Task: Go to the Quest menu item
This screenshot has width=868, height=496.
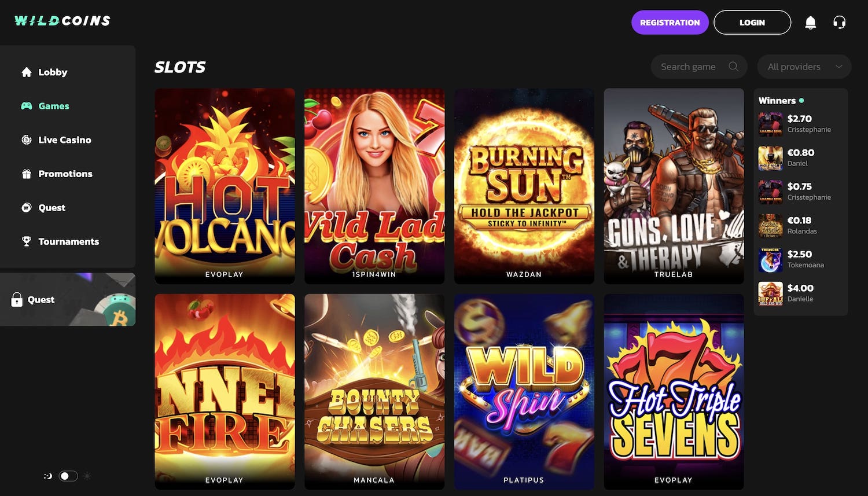Action: [52, 208]
